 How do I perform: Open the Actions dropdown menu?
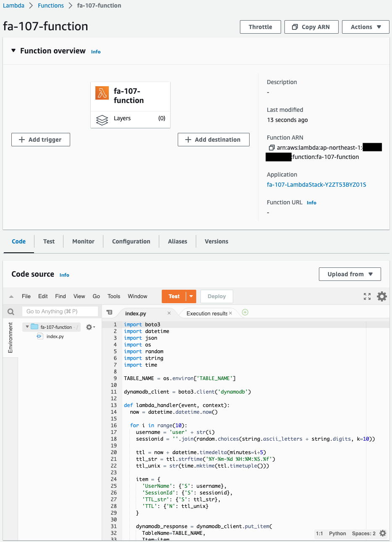click(366, 27)
